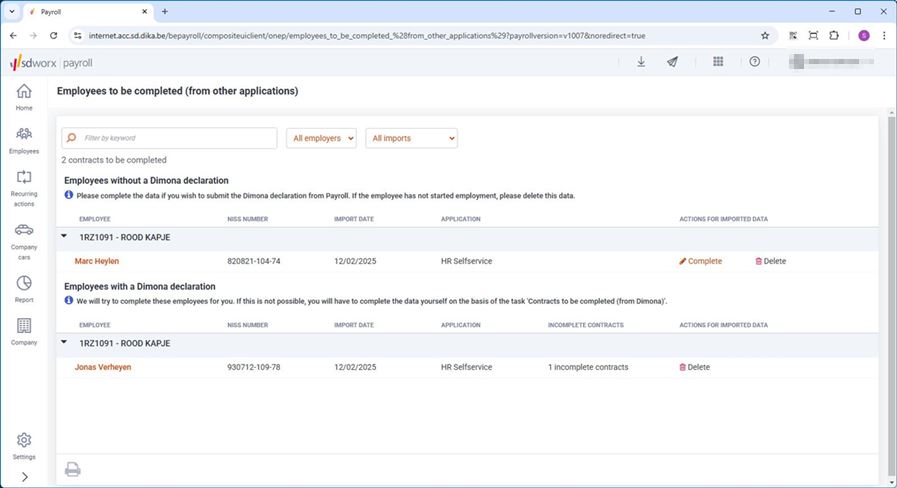Viewport: 897px width, 488px height.
Task: Click Complete for Marc Heylen
Action: pos(700,261)
